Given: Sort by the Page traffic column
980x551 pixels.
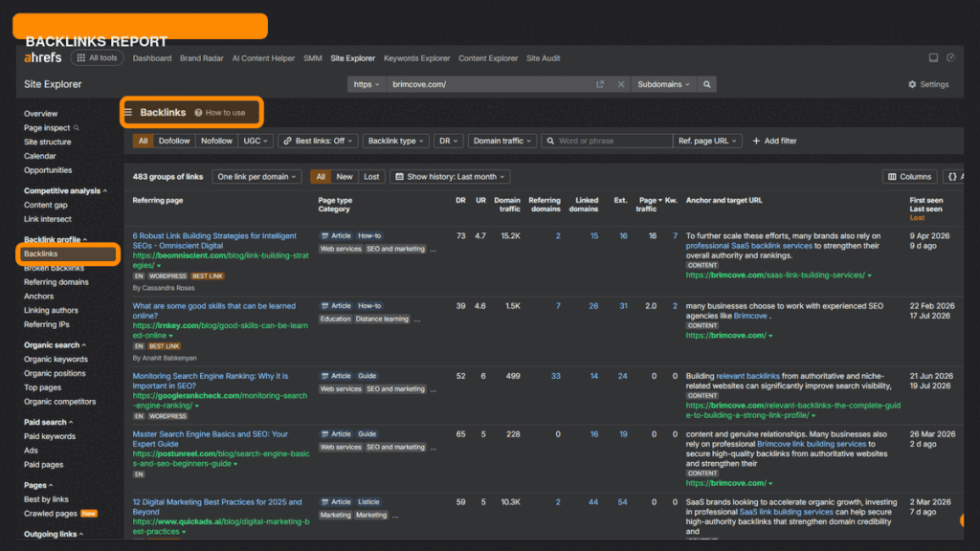Looking at the screenshot, I should coord(649,205).
